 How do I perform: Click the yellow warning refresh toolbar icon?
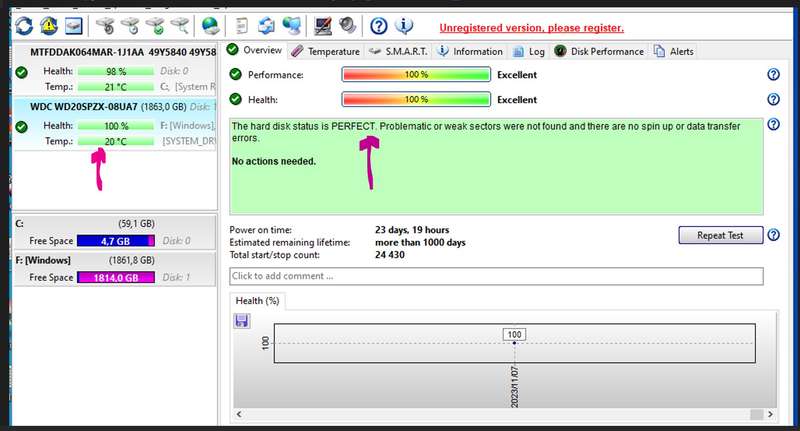coord(48,26)
